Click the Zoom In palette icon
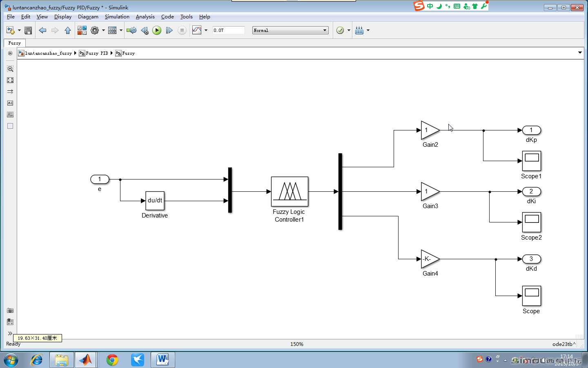This screenshot has width=588, height=368. coord(10,69)
